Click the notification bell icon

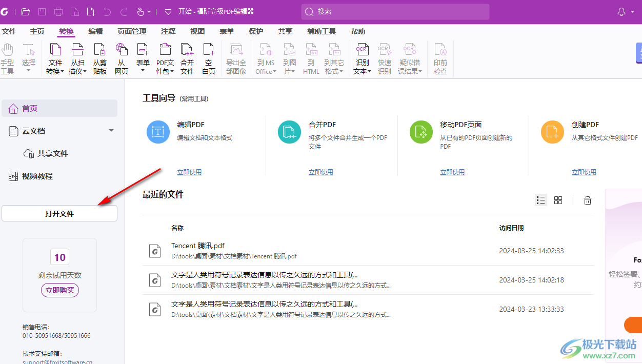(x=621, y=12)
